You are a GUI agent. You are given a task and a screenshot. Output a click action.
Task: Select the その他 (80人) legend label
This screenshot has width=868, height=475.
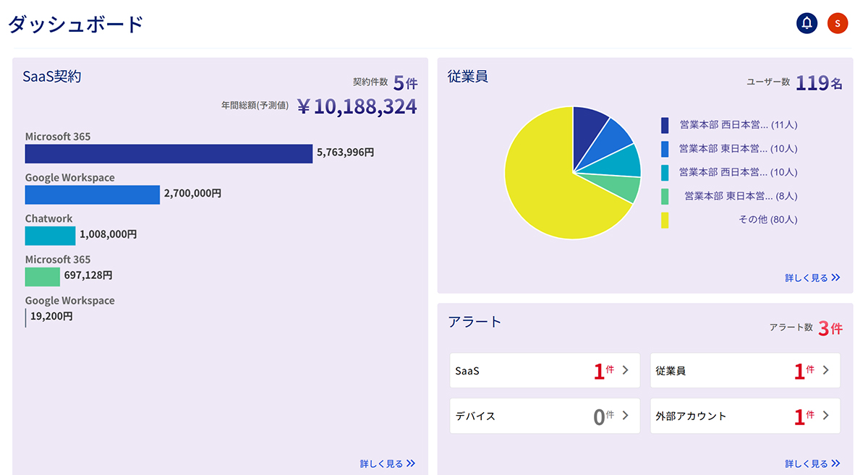[767, 220]
